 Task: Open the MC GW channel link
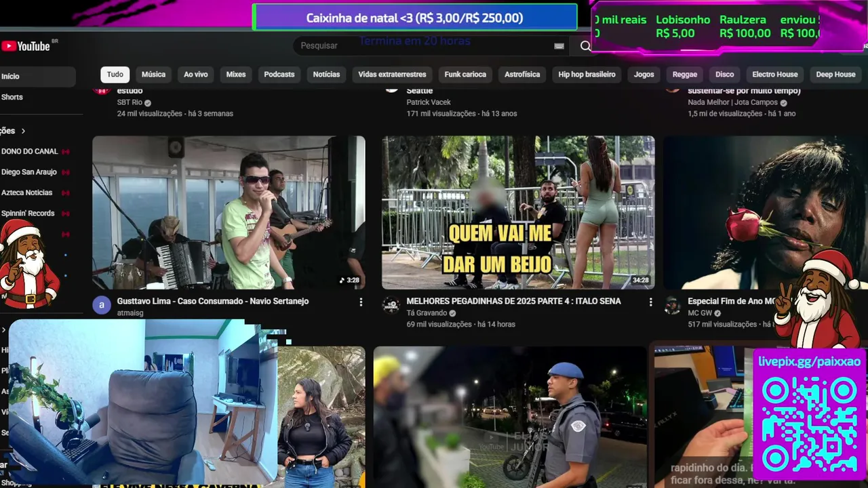pyautogui.click(x=701, y=313)
